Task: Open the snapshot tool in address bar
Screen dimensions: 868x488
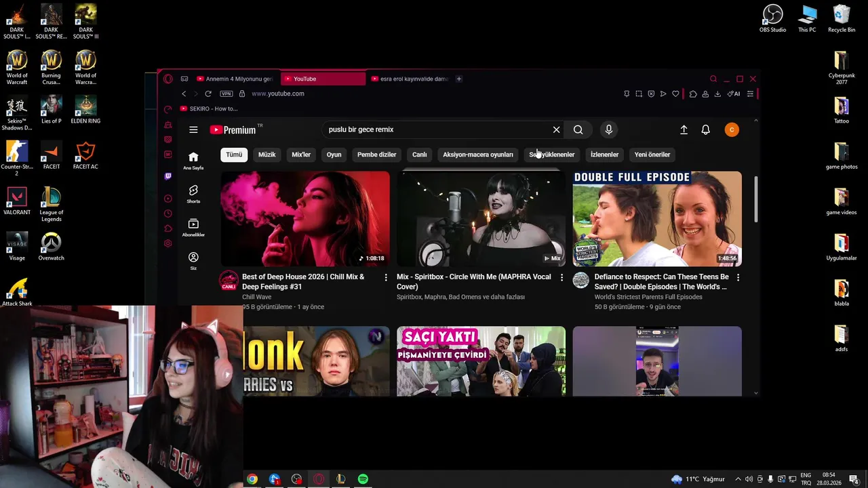Action: click(639, 94)
